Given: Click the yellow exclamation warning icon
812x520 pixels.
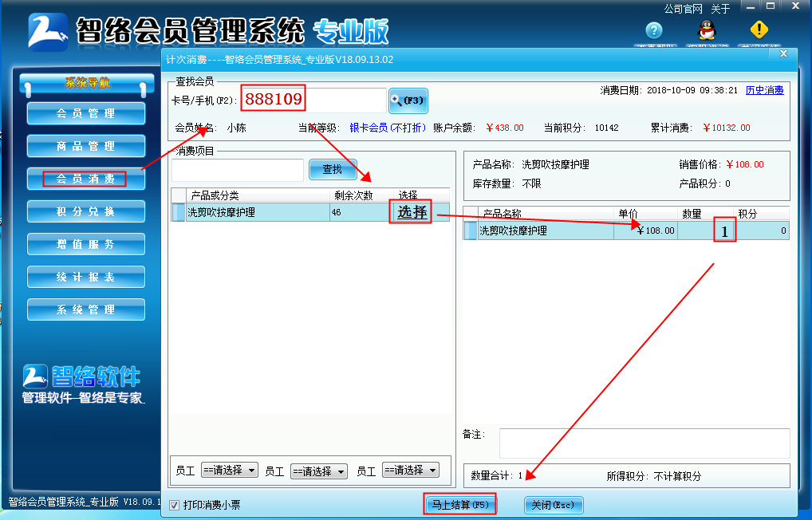Looking at the screenshot, I should [759, 30].
